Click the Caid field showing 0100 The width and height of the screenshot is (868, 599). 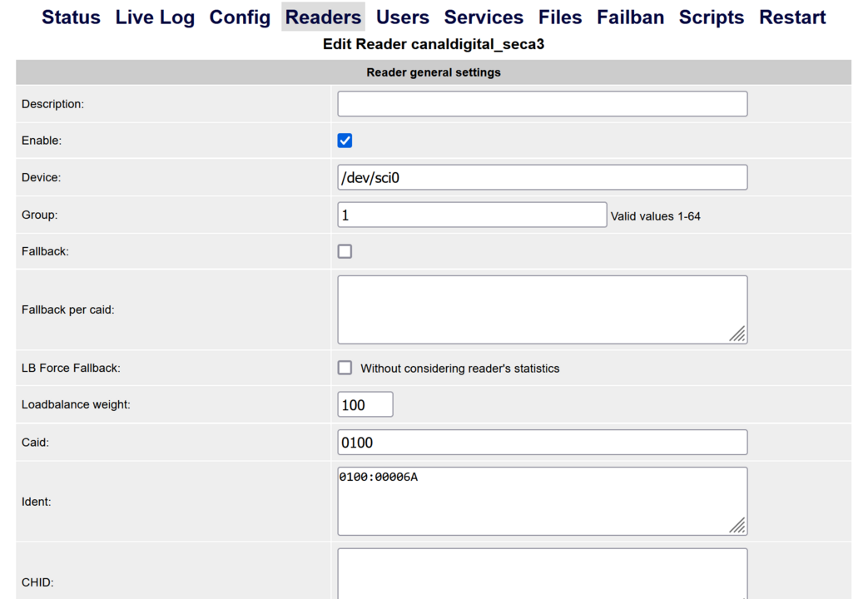(542, 443)
